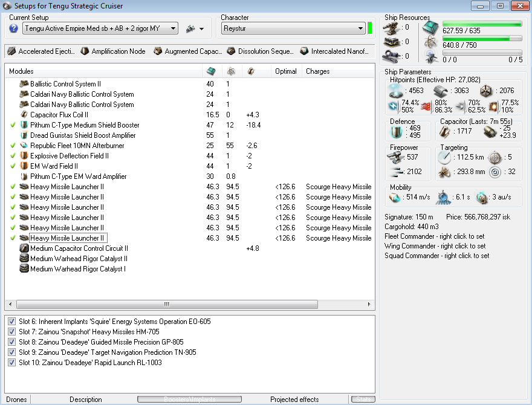This screenshot has height=405, width=532.
Task: Toggle active state of Republic Fleet 10MN Afterburner
Action: 13,146
